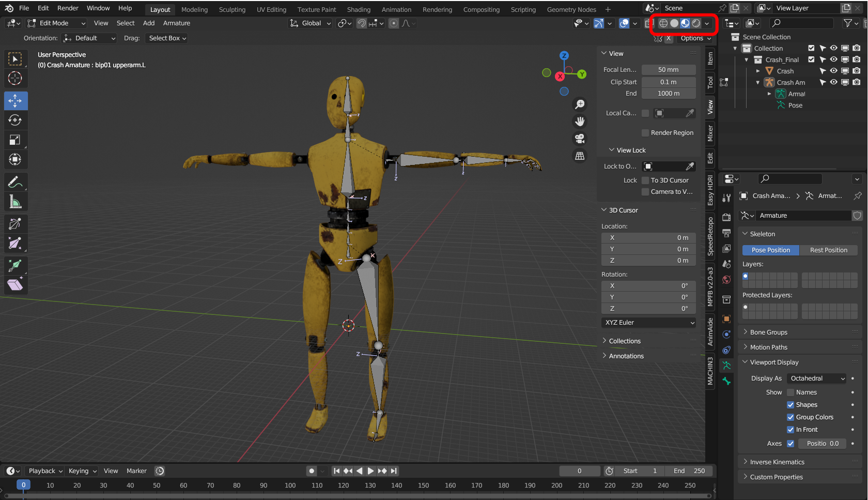
Task: Click the Focal Length 50 mm field
Action: (668, 70)
